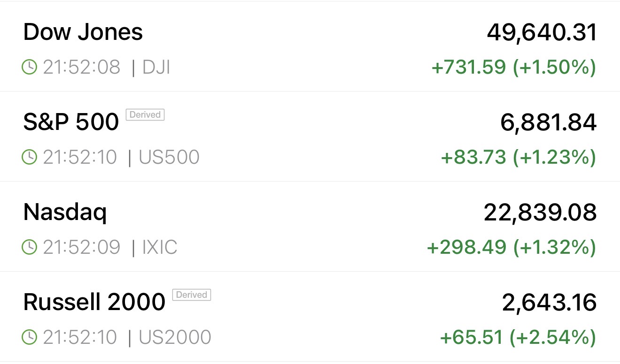This screenshot has width=620, height=364.
Task: Open the Dow Jones index name
Action: point(83,32)
